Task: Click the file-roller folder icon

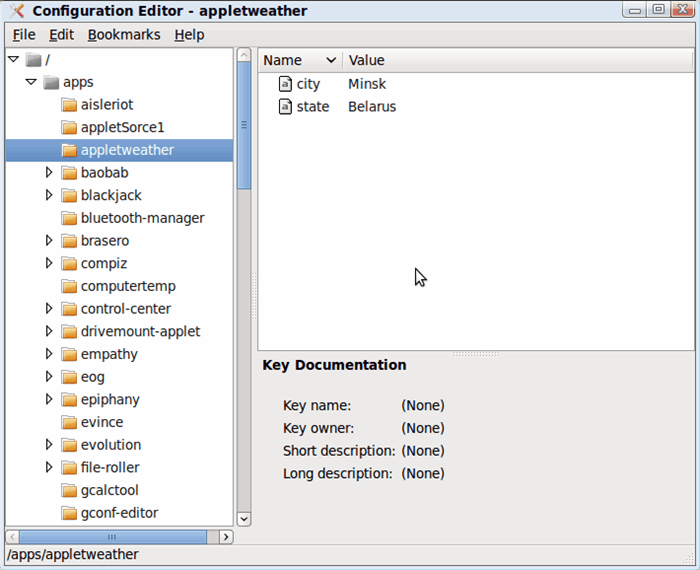Action: 69,468
